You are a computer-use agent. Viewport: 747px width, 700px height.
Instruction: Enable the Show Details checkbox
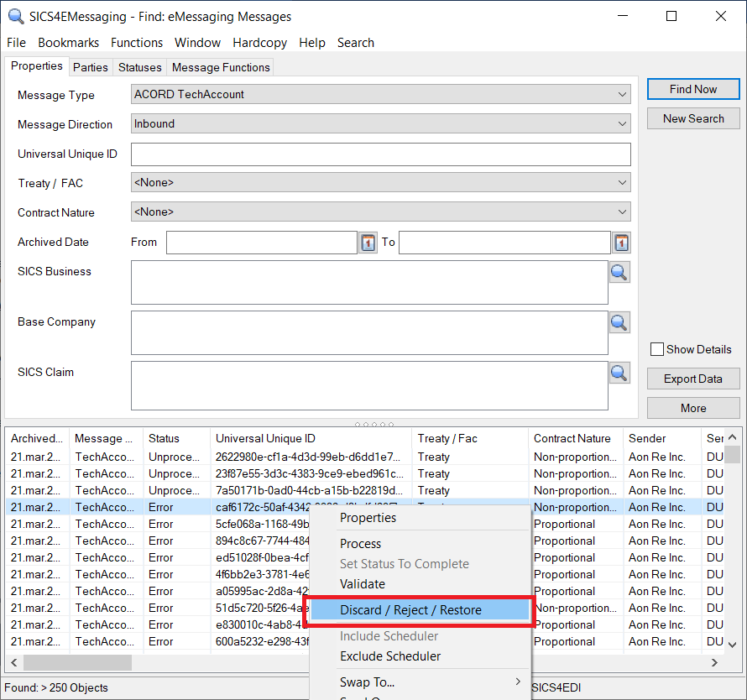[657, 349]
